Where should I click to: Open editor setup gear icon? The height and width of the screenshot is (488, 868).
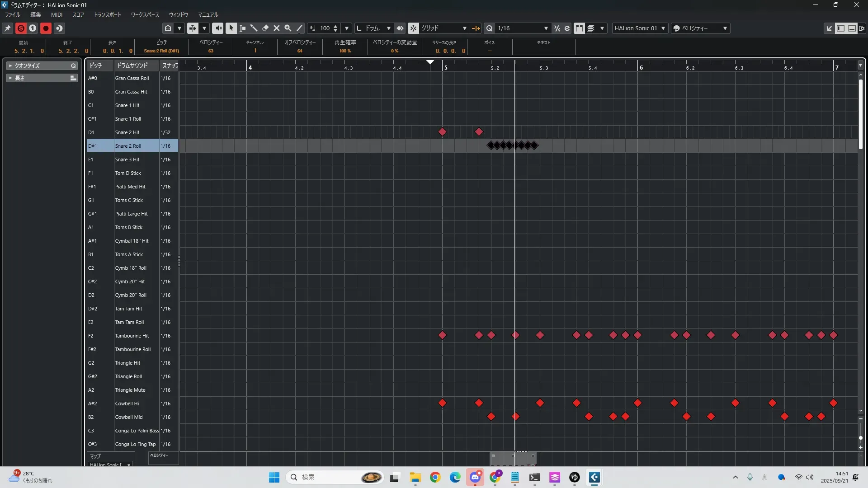tap(862, 28)
